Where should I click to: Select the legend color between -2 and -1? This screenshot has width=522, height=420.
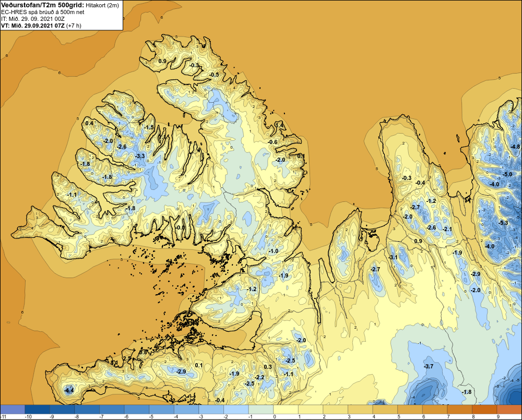pyautogui.click(x=236, y=409)
